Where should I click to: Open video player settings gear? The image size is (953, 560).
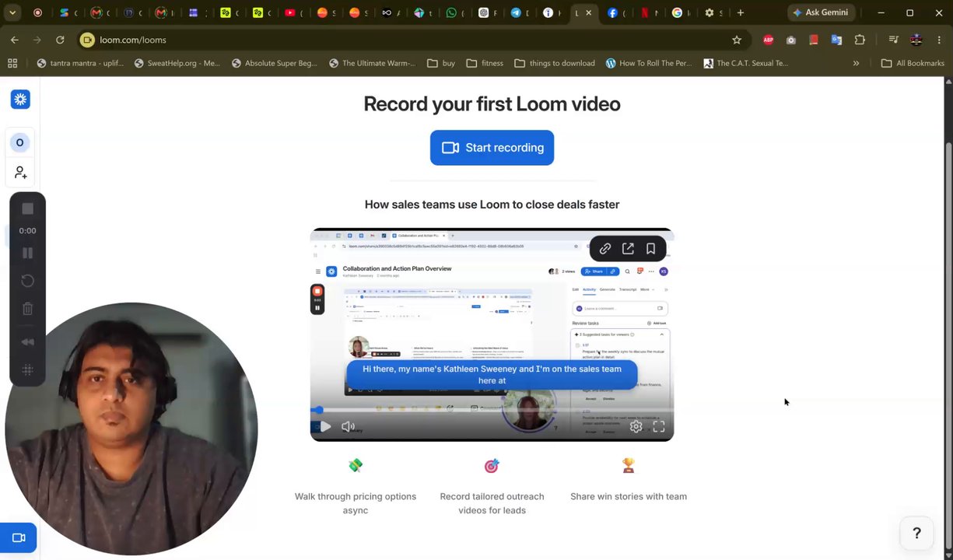636,426
